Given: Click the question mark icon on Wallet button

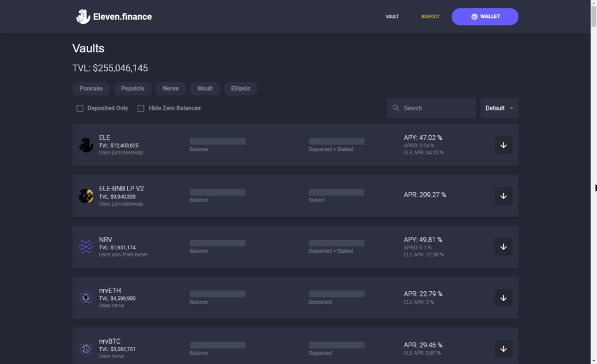Looking at the screenshot, I should (474, 17).
